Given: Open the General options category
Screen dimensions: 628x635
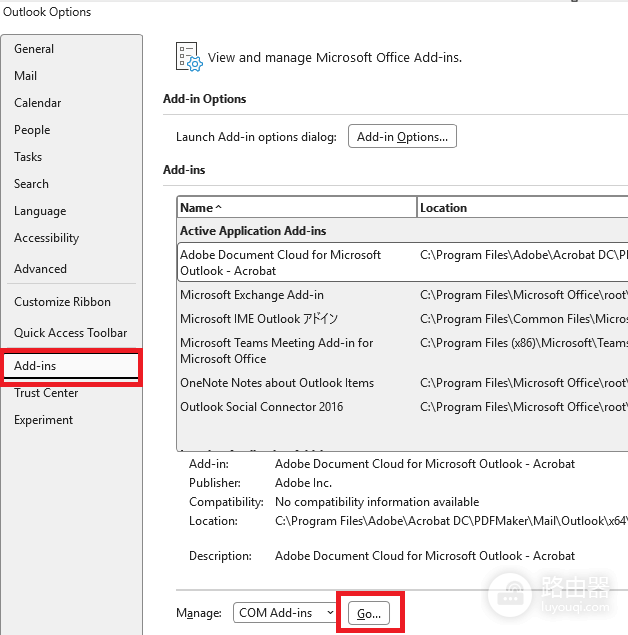Looking at the screenshot, I should [x=34, y=49].
